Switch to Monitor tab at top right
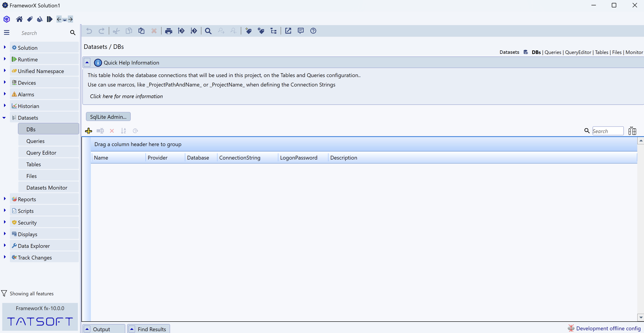Screen dimensions: 644x333 click(x=634, y=52)
